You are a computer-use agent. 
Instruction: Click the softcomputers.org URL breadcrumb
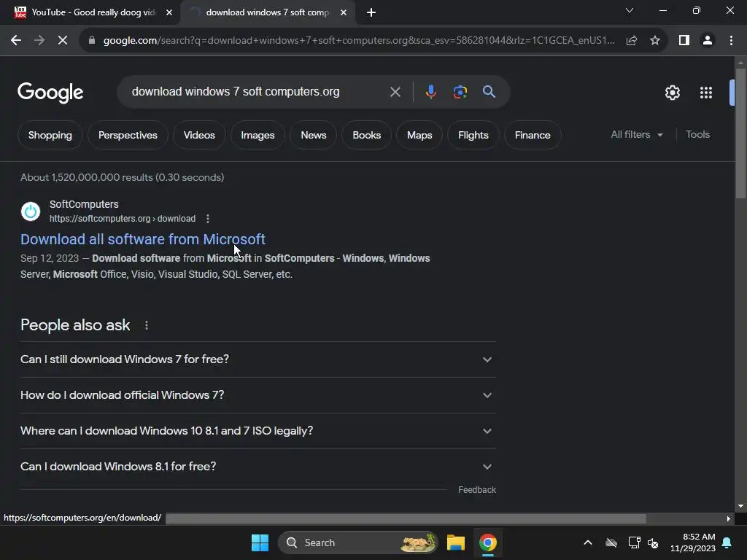(x=123, y=219)
